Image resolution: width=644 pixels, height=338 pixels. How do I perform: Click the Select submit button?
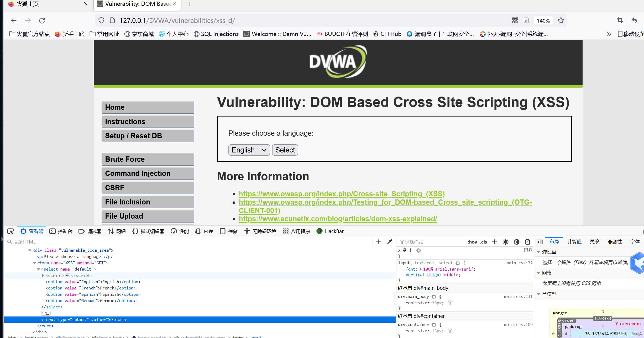(x=285, y=150)
